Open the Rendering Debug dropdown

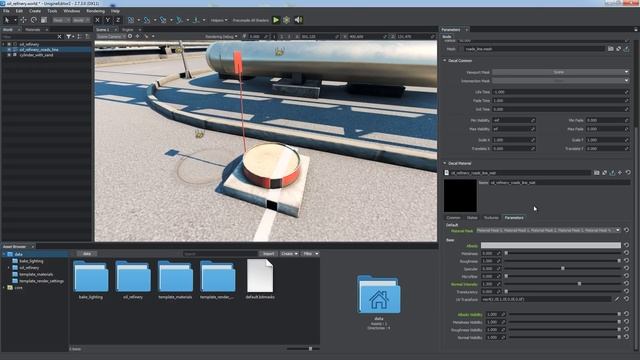tap(221, 36)
